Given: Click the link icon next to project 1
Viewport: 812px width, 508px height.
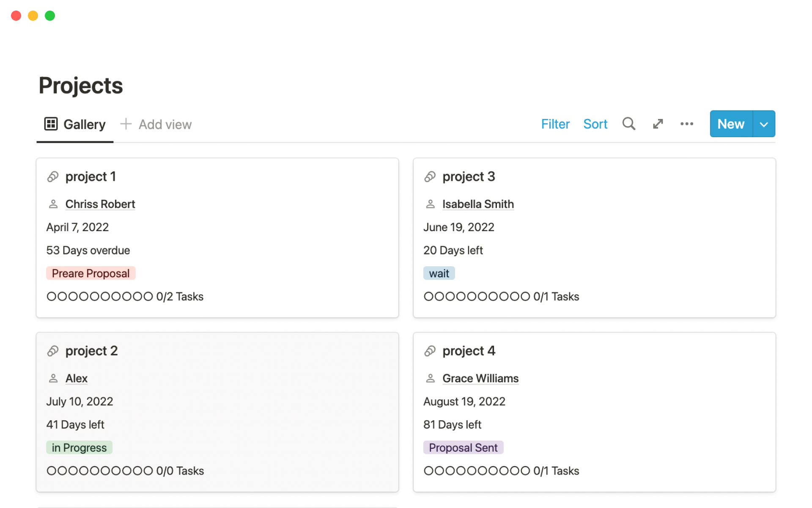Looking at the screenshot, I should (53, 177).
